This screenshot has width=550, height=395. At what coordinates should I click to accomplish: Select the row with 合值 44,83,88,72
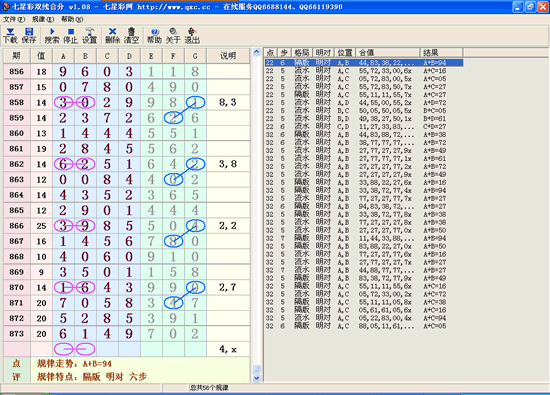click(x=364, y=135)
